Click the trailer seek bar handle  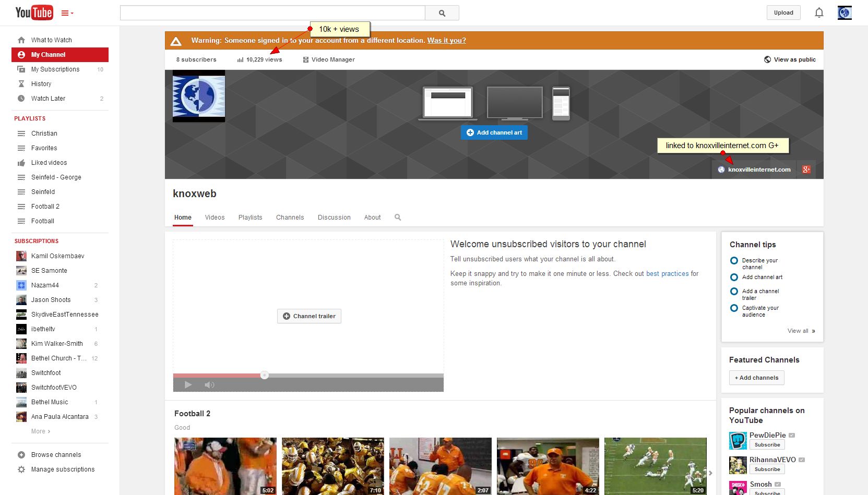tap(265, 375)
